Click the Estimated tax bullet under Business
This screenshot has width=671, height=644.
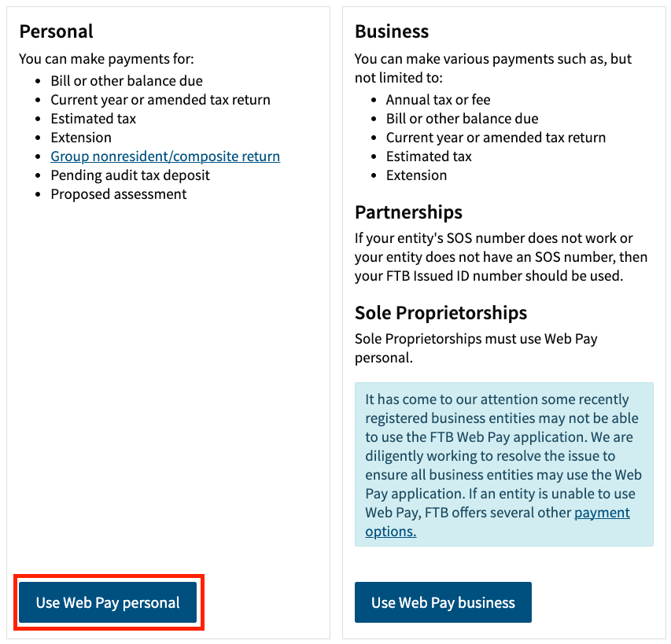[428, 156]
